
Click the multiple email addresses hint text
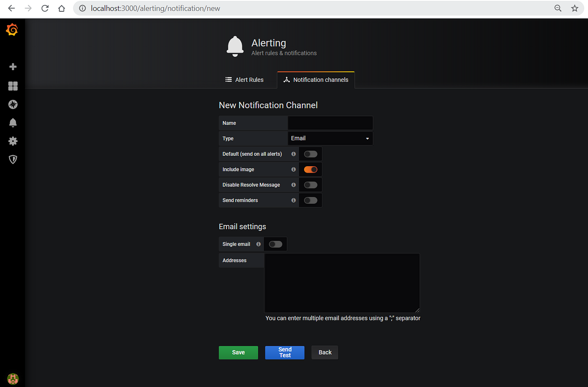point(343,318)
